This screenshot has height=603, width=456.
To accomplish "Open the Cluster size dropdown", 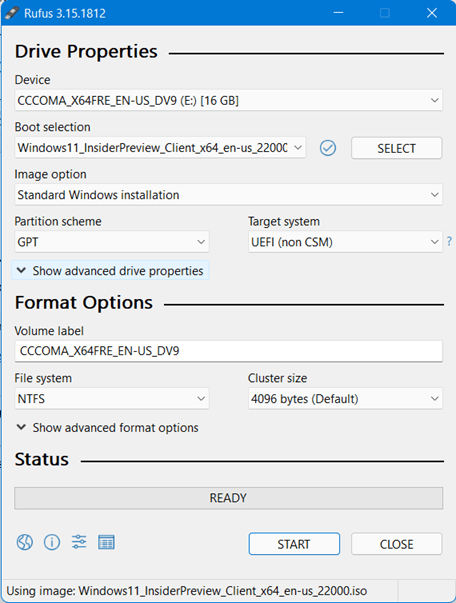I will [x=345, y=399].
